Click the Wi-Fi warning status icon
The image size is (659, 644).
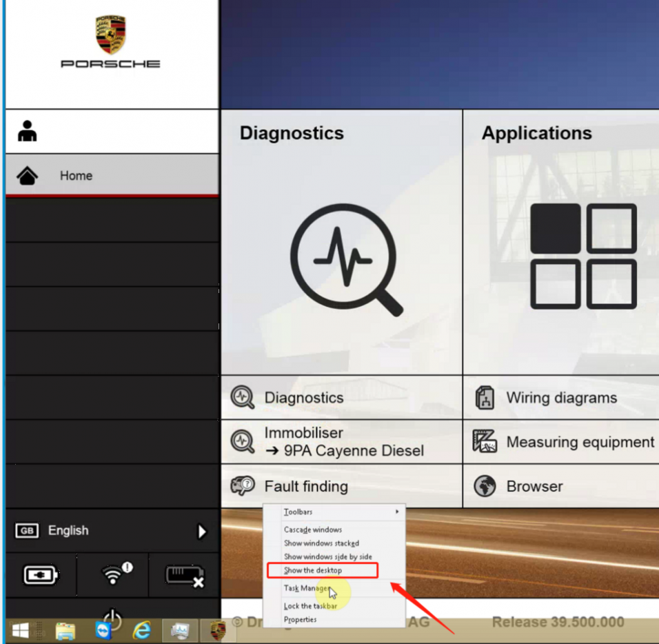[x=114, y=574]
